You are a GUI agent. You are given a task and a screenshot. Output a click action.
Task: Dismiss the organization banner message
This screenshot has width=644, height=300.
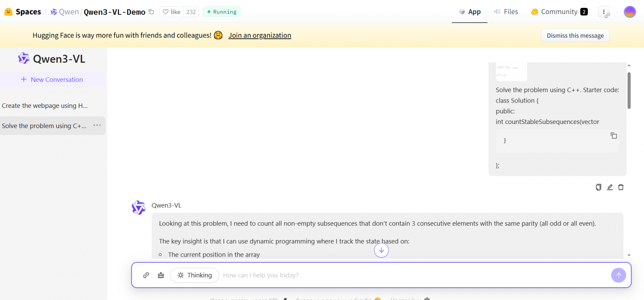point(575,36)
